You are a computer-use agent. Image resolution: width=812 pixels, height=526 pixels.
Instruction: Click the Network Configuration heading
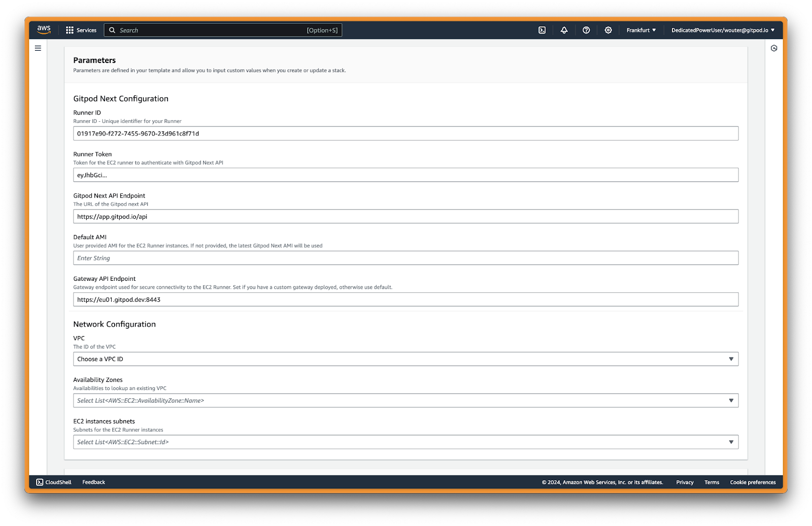tap(114, 324)
